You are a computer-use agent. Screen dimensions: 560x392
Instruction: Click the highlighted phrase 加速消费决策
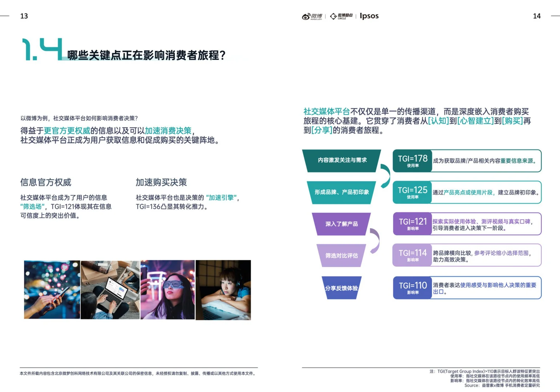point(168,131)
